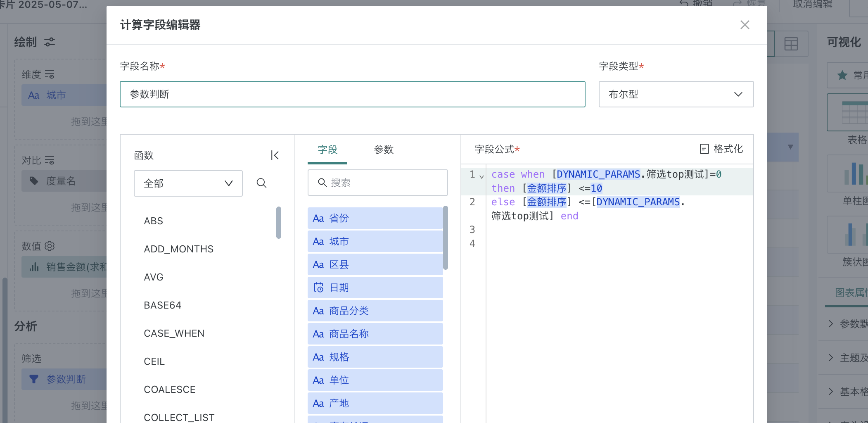Click the Aa type icon beside 省份
868x423 pixels.
coord(318,219)
